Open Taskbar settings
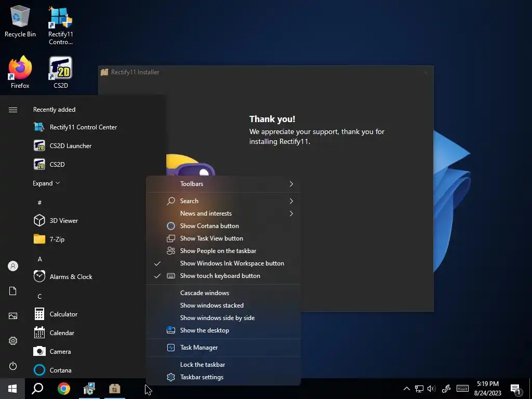 pos(223,377)
